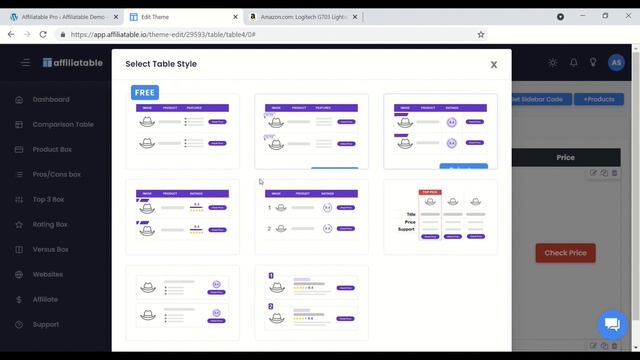
Task: Select the top-row ratings circle table style
Action: pos(440,131)
